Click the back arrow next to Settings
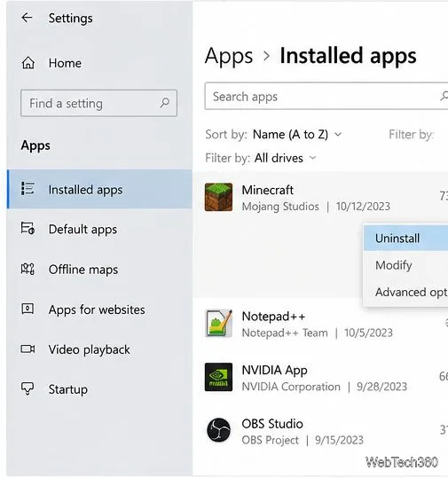This screenshot has height=478, width=448. 27,18
